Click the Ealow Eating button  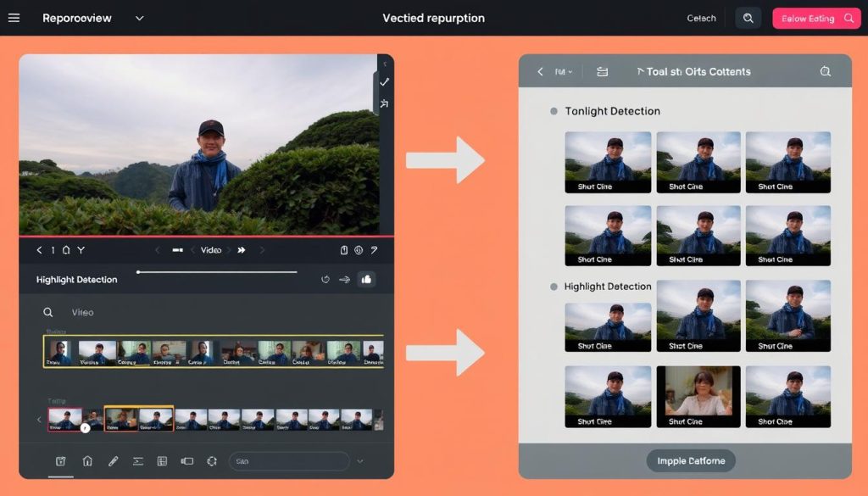tap(810, 17)
